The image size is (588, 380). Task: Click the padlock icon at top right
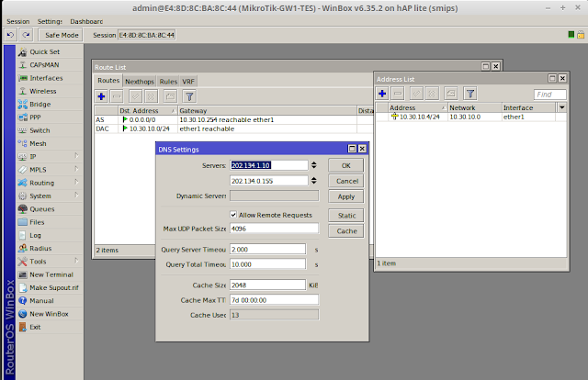581,35
